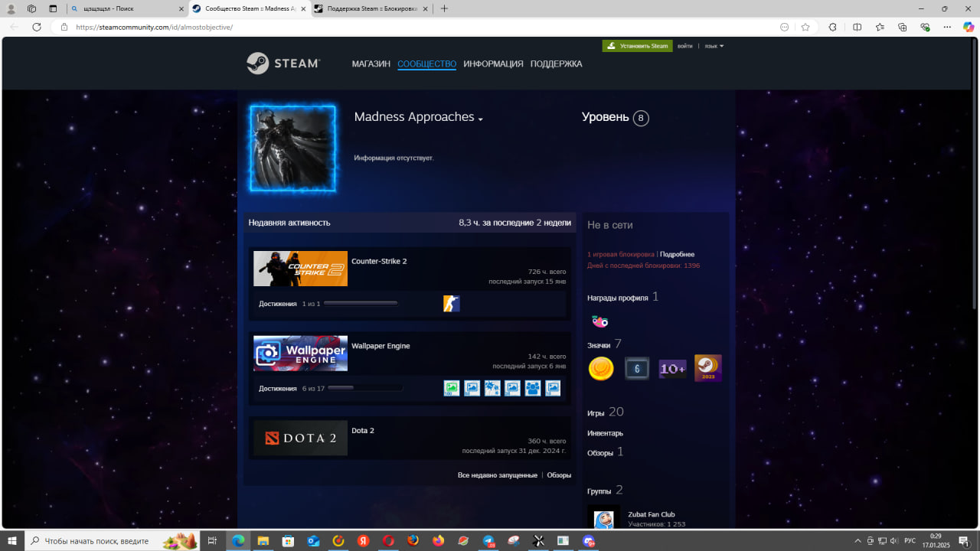980x551 pixels.
Task: Click the first Wallpaper Engine achievement icon
Action: pos(452,388)
